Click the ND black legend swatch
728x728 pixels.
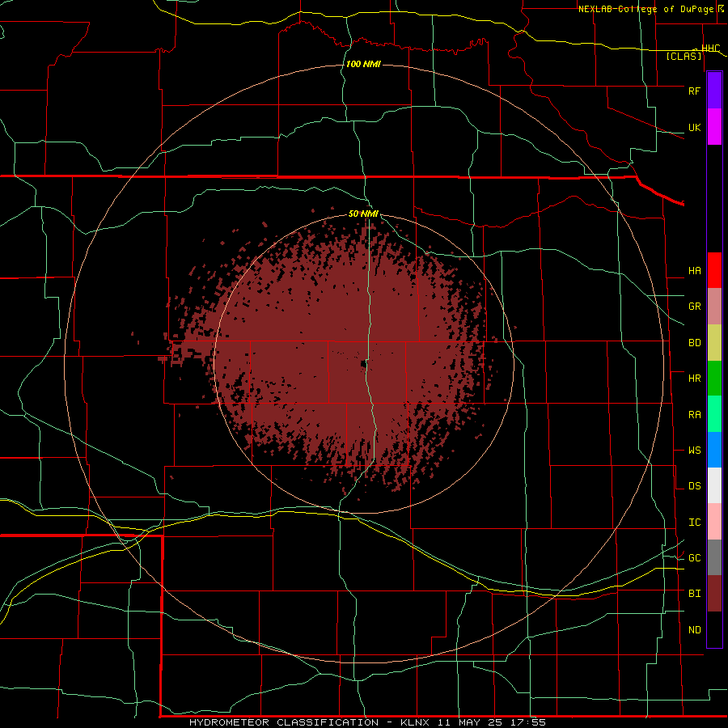(714, 629)
